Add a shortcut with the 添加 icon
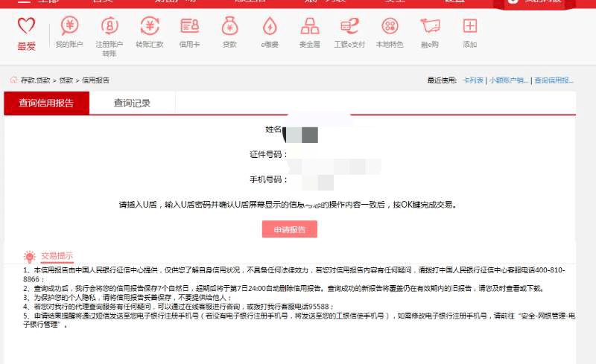The image size is (596, 364). tap(470, 26)
